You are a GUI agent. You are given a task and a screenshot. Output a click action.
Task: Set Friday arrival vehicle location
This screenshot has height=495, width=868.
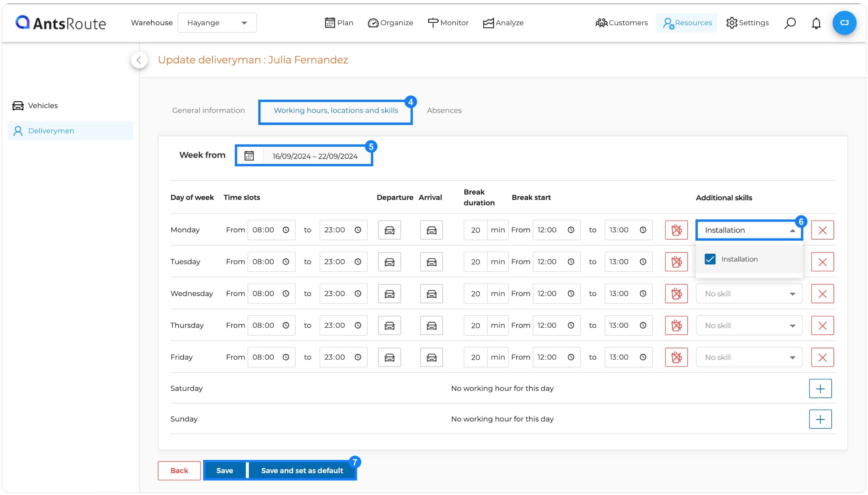431,357
